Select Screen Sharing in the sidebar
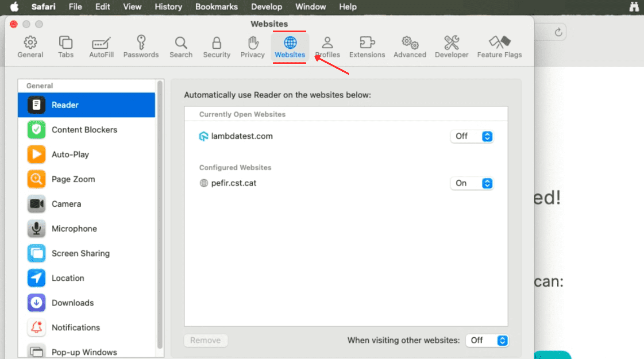Image resolution: width=644 pixels, height=359 pixels. tap(87, 253)
